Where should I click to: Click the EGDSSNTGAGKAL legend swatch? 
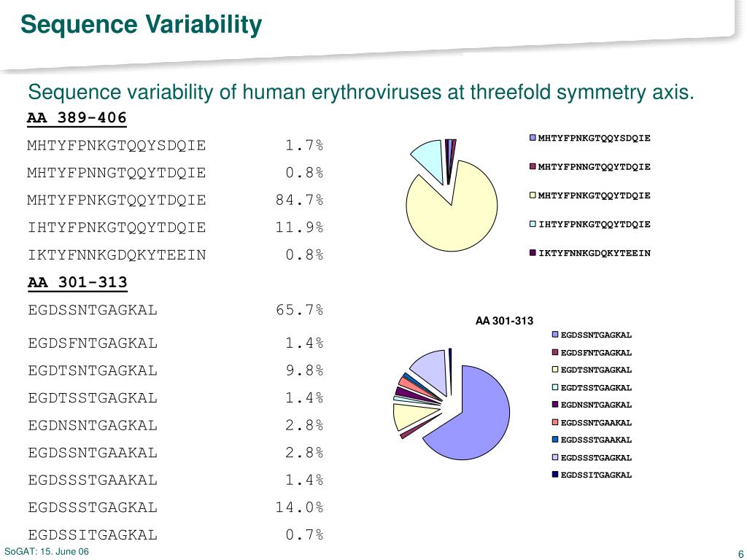(x=555, y=335)
